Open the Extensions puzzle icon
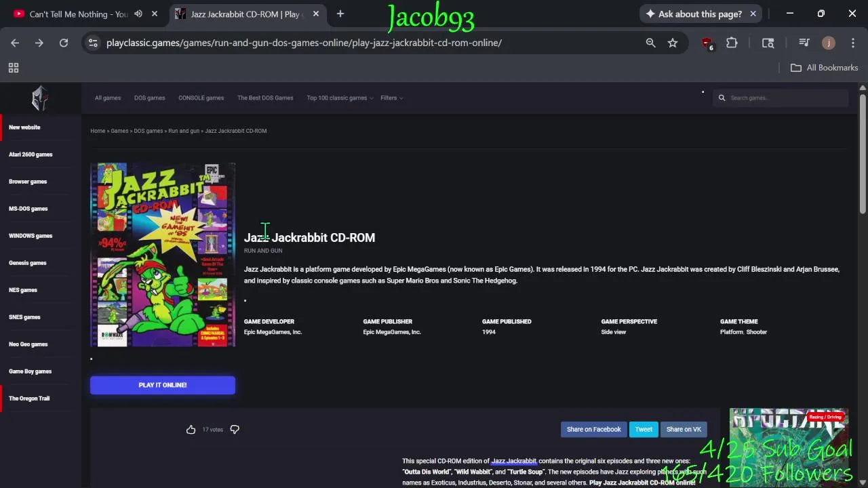Image resolution: width=868 pixels, height=488 pixels. click(x=732, y=43)
